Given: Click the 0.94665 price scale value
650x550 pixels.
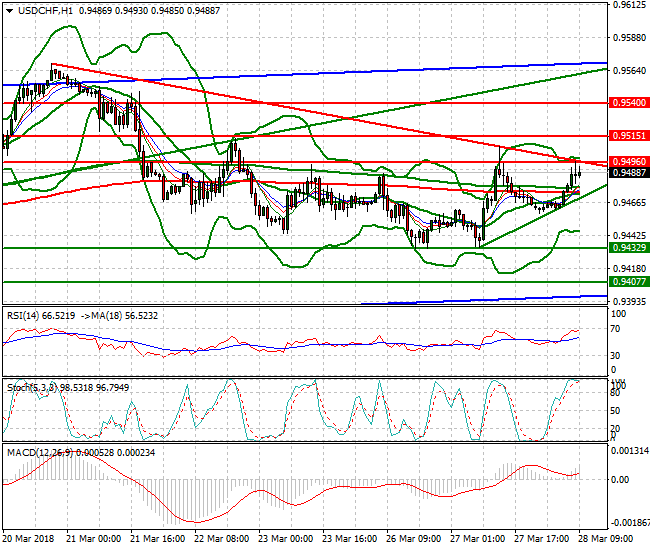Looking at the screenshot, I should click(629, 203).
